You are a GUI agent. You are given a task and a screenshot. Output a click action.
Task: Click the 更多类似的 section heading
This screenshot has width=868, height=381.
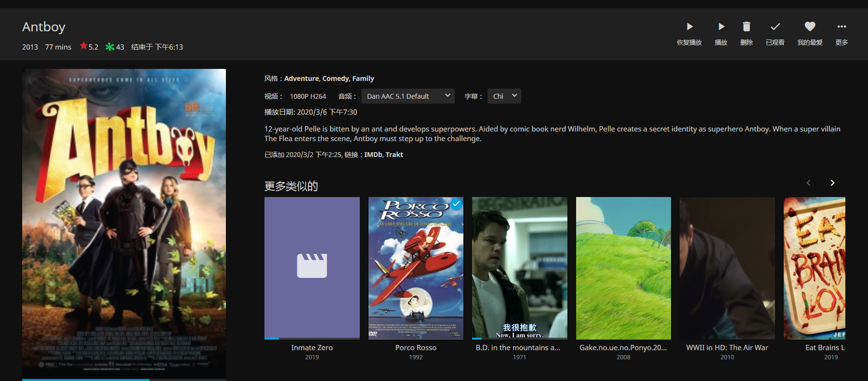coord(291,186)
